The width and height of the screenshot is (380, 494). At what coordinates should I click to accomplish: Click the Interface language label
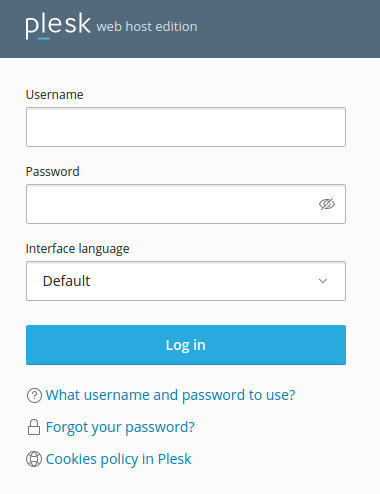click(x=78, y=249)
